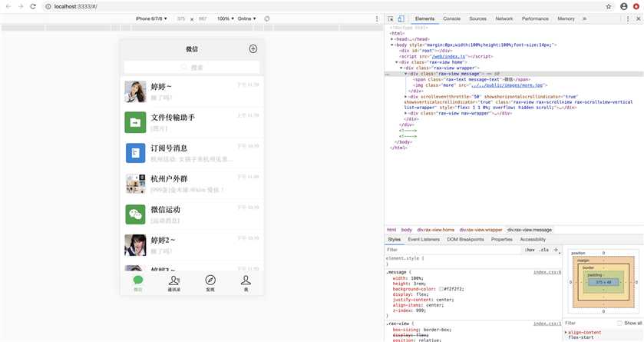
Task: Select the Me profile nav icon
Action: pos(246,281)
